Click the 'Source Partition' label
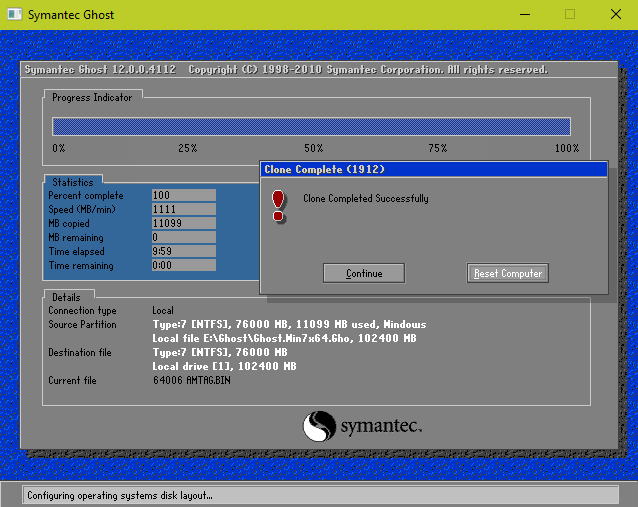The width and height of the screenshot is (638, 507). point(82,324)
